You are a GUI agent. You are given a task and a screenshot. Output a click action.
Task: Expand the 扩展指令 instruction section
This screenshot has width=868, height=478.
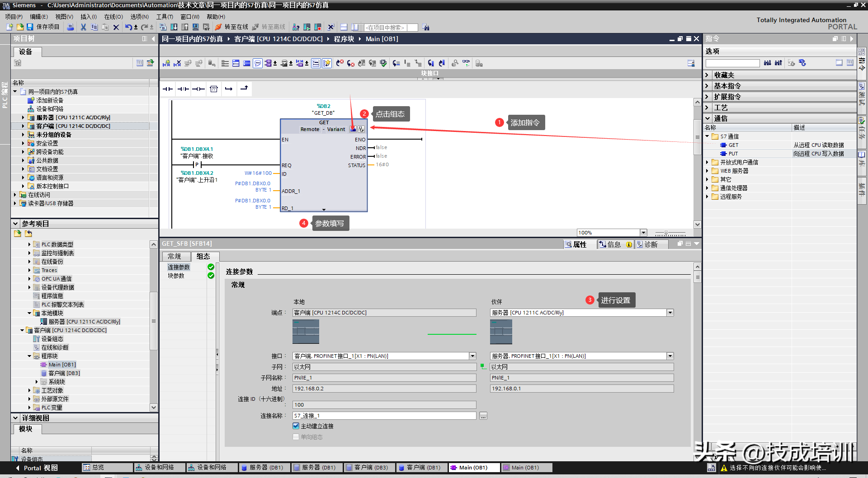708,97
